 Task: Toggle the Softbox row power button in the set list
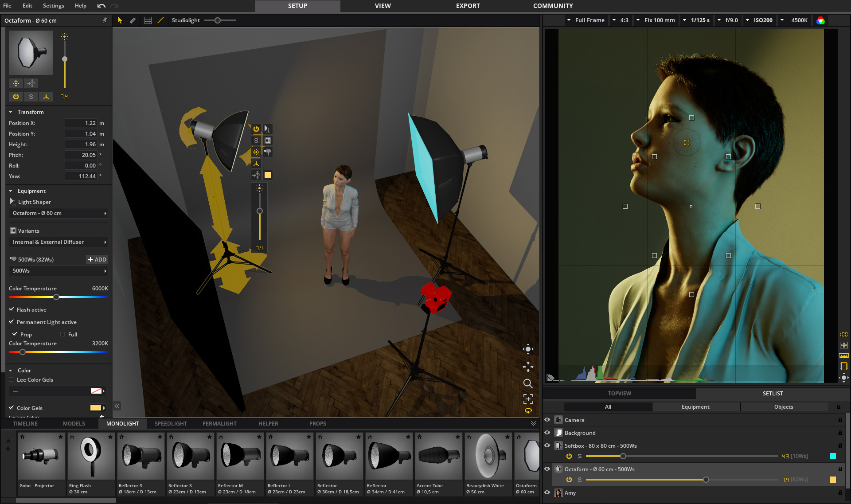pyautogui.click(x=569, y=456)
